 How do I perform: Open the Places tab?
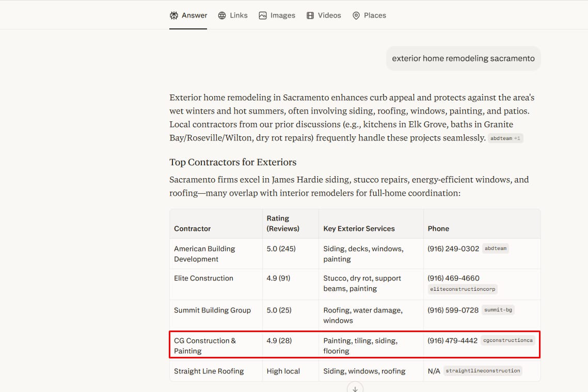tap(369, 15)
